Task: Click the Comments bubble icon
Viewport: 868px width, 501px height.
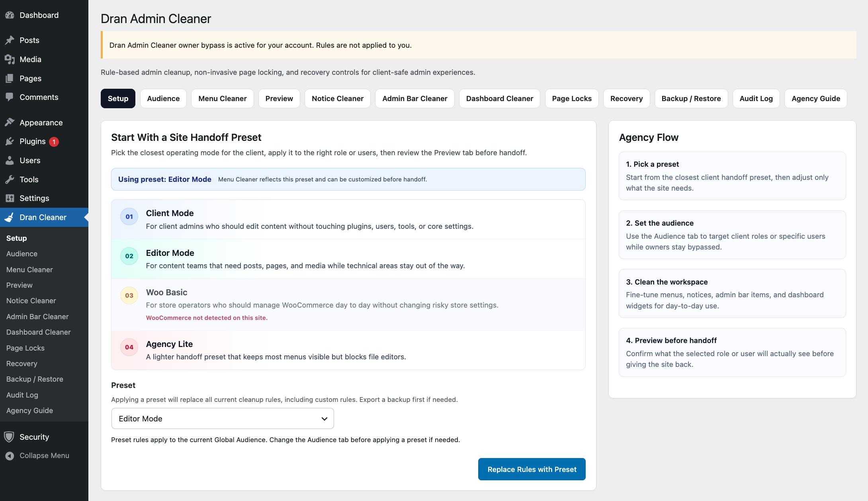Action: 10,97
